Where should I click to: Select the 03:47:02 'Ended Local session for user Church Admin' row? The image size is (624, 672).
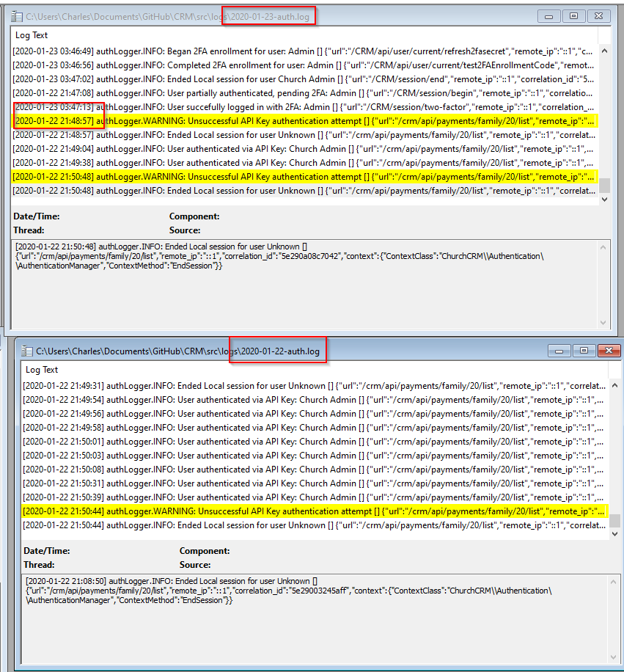click(x=304, y=79)
